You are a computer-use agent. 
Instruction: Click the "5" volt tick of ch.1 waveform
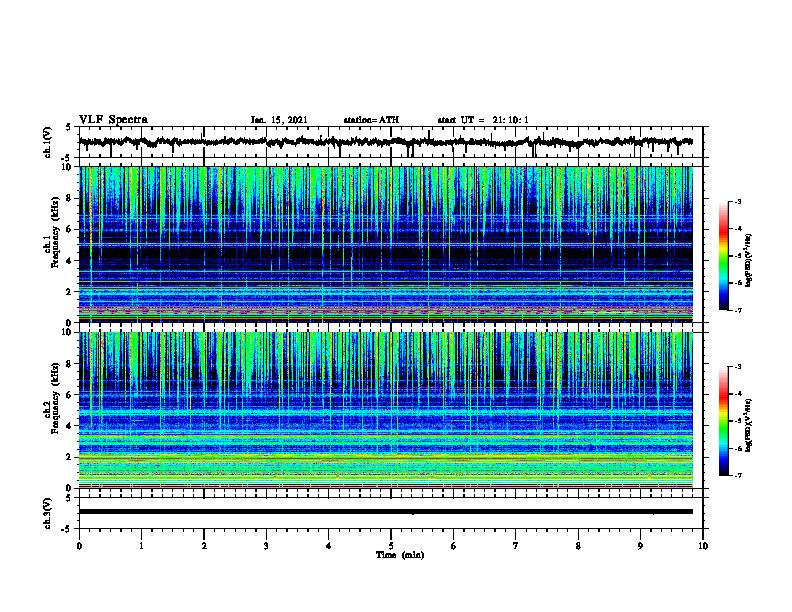(69, 128)
